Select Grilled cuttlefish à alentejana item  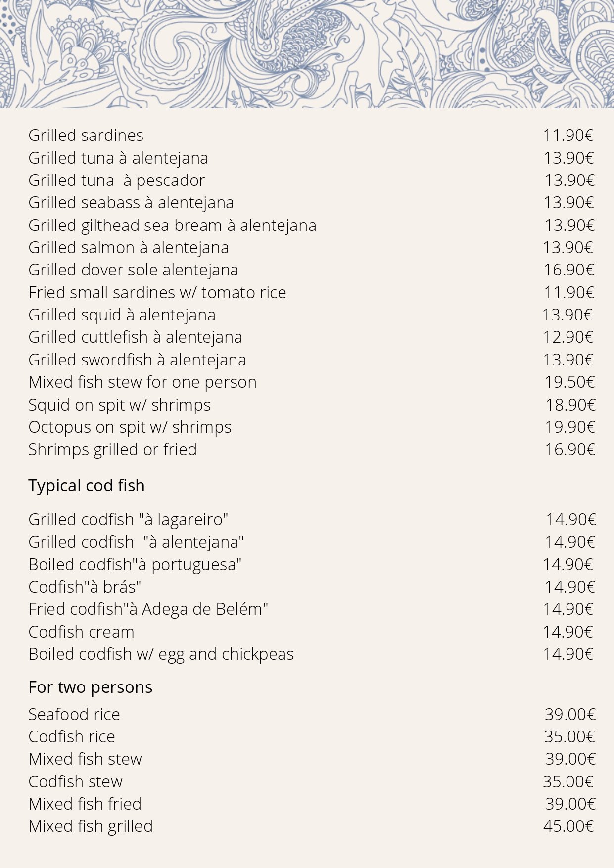pos(135,337)
